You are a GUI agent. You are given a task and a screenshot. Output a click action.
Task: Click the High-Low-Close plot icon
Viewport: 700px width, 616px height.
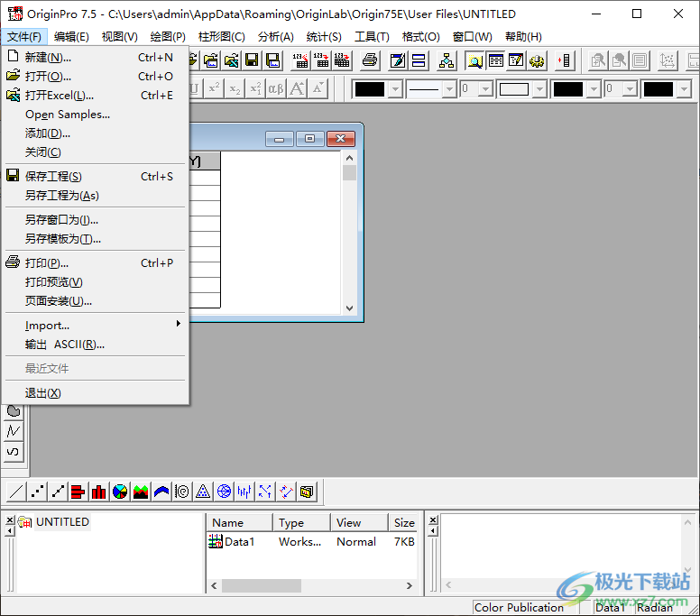click(244, 492)
